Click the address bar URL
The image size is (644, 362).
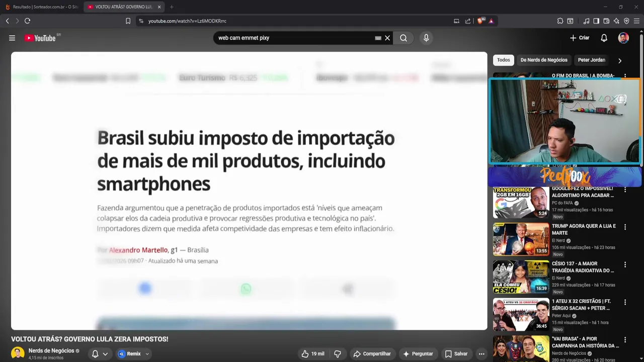point(187,21)
